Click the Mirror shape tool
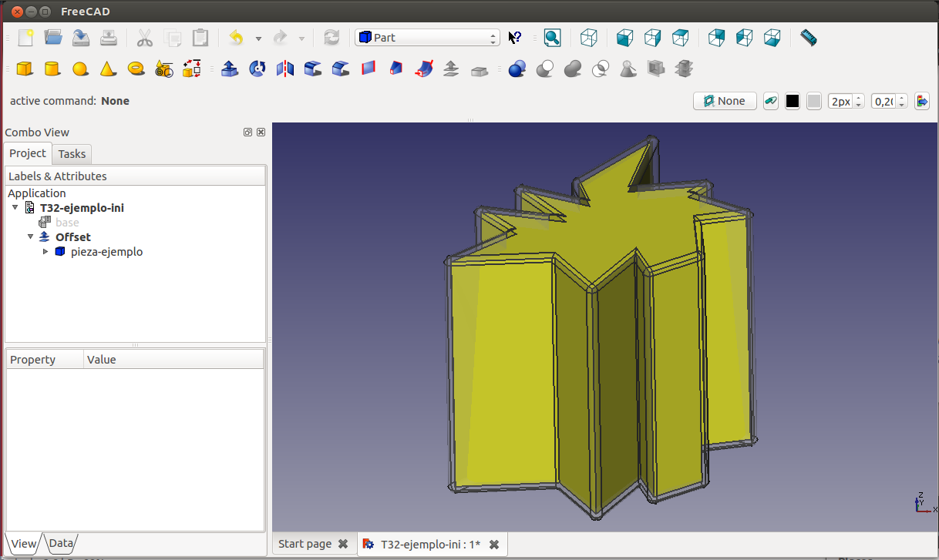939x560 pixels. click(285, 69)
